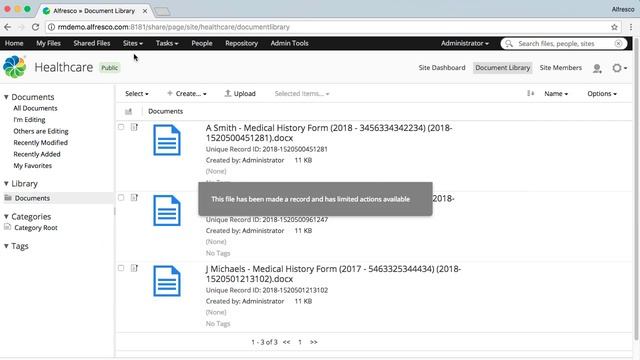Click the Upload button

240,93
